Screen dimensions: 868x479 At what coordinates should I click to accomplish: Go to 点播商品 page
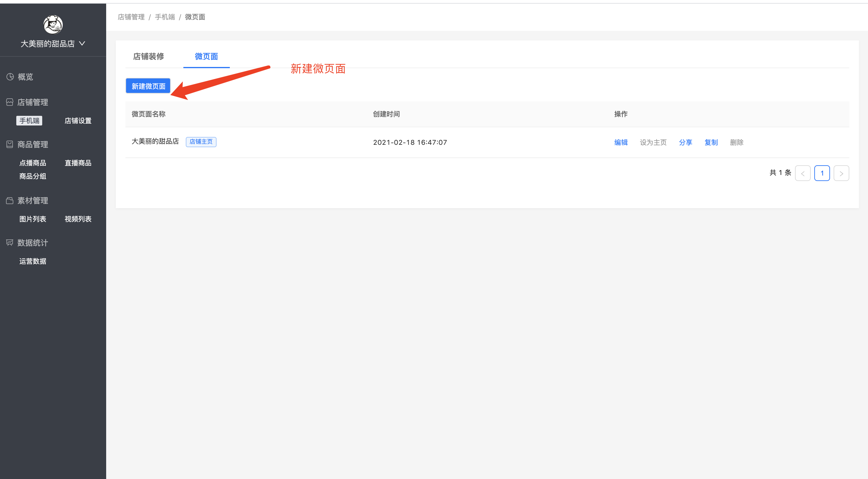33,163
